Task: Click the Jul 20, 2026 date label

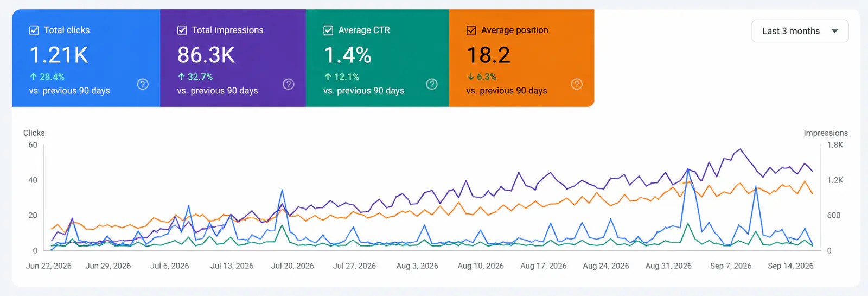Action: coord(292,266)
